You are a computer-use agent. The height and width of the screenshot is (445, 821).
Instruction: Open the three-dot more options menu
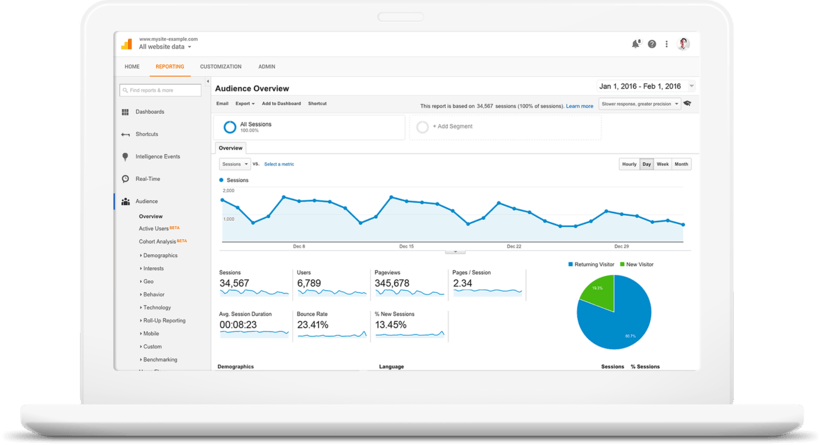(x=668, y=44)
